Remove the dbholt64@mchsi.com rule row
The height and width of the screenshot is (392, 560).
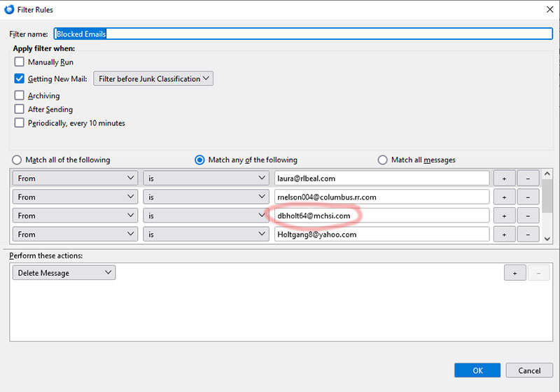pos(528,216)
